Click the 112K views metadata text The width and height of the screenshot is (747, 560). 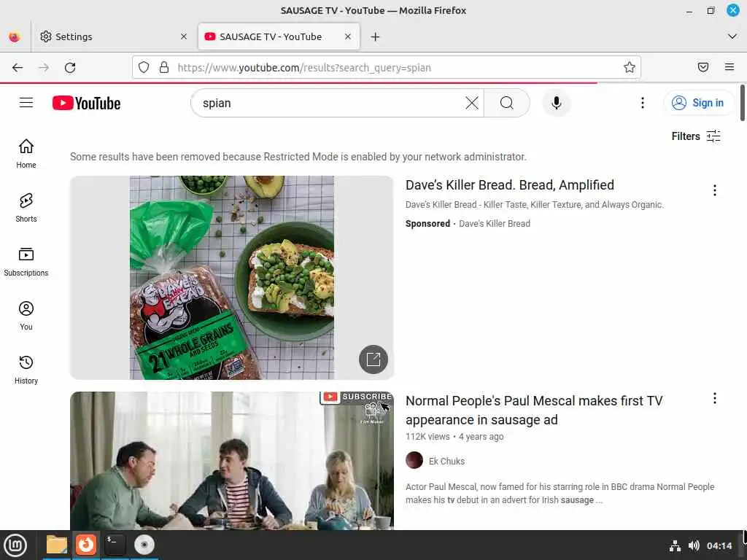point(427,437)
